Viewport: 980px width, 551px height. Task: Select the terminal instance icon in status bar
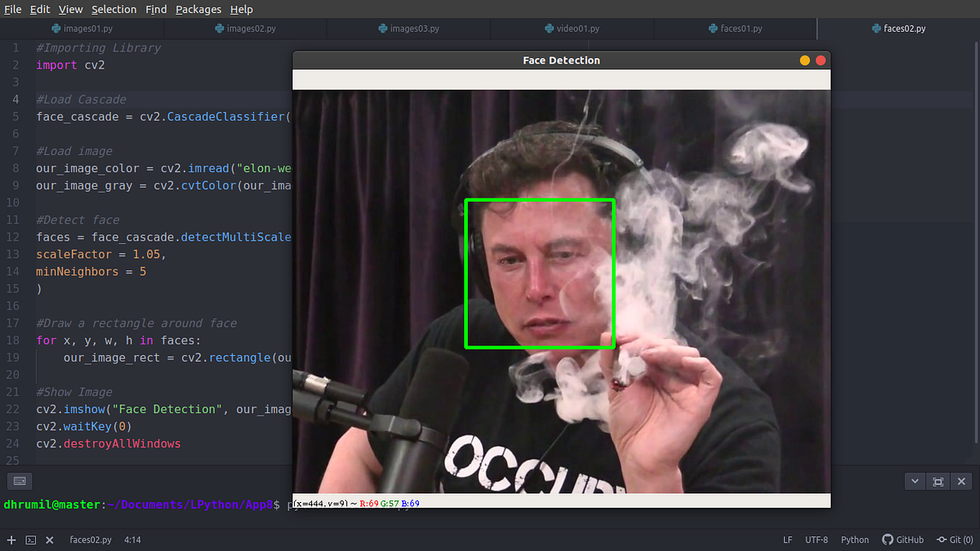tap(30, 540)
